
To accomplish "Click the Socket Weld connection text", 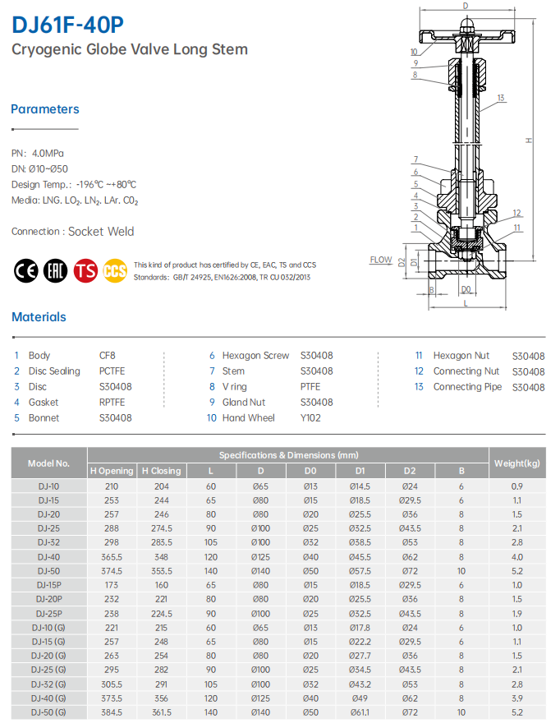I will (101, 232).
